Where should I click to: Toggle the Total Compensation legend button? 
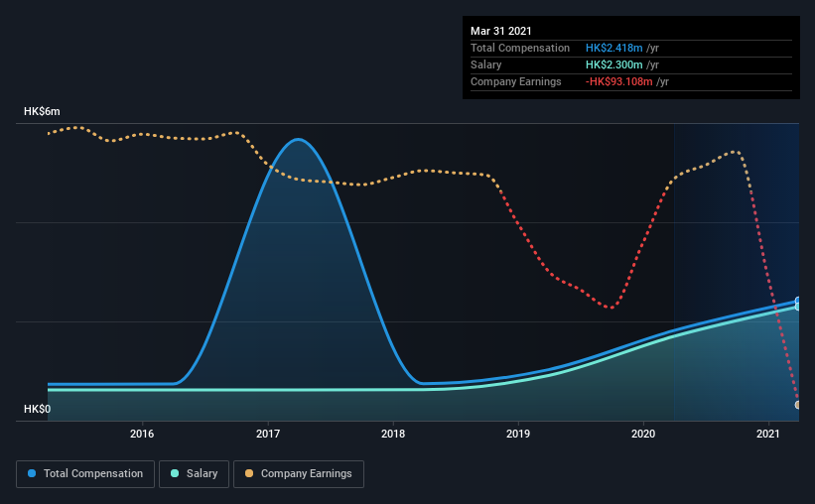pyautogui.click(x=85, y=474)
